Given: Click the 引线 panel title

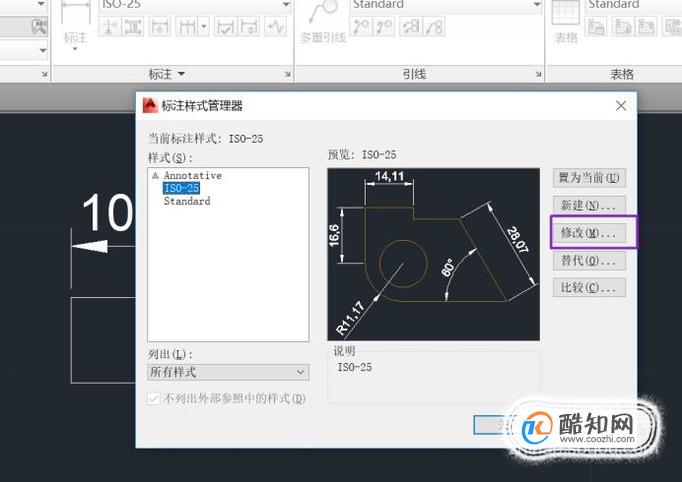Looking at the screenshot, I should 414,74.
